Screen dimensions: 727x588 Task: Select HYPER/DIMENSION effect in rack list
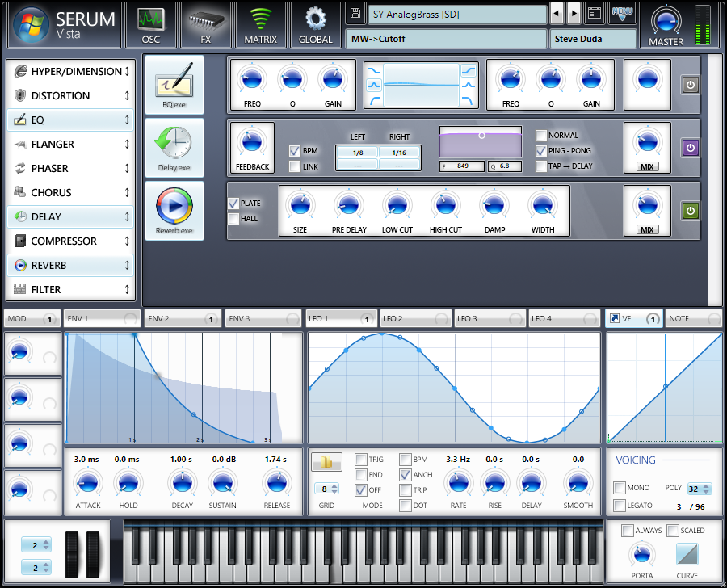[71, 71]
